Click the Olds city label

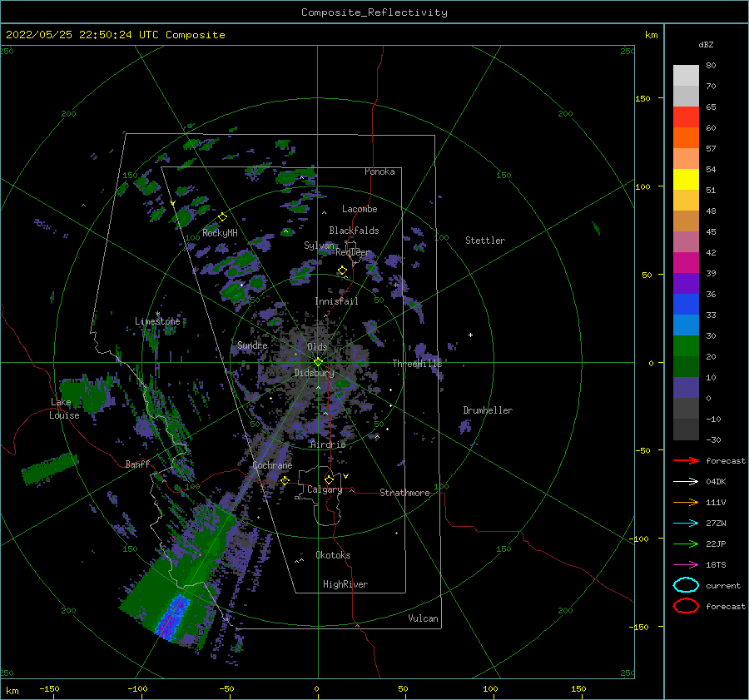(317, 347)
